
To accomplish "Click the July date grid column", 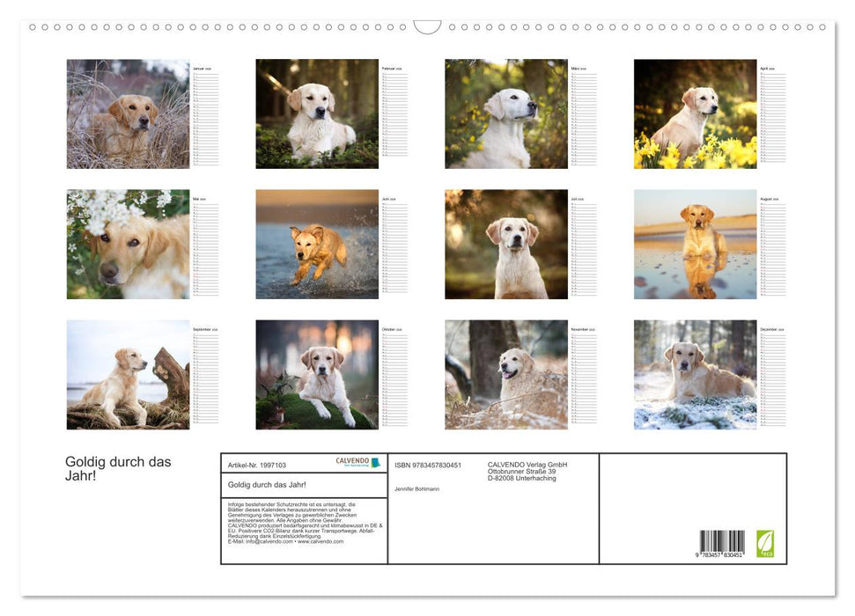I will click(x=584, y=248).
